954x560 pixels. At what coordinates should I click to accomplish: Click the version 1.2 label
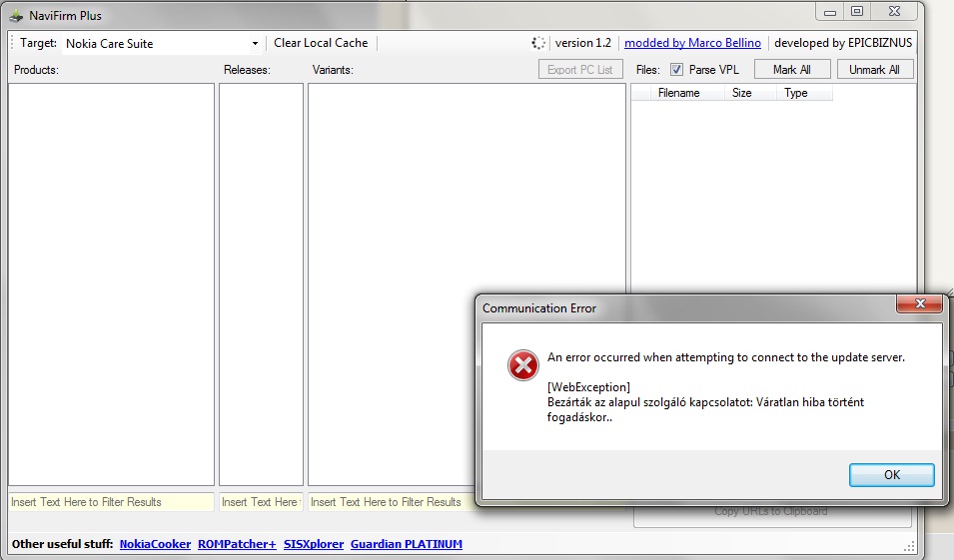(x=582, y=43)
